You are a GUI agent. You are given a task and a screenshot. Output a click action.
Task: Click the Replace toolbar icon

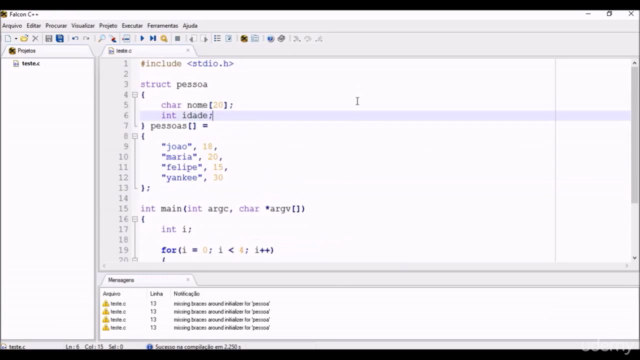[113, 38]
